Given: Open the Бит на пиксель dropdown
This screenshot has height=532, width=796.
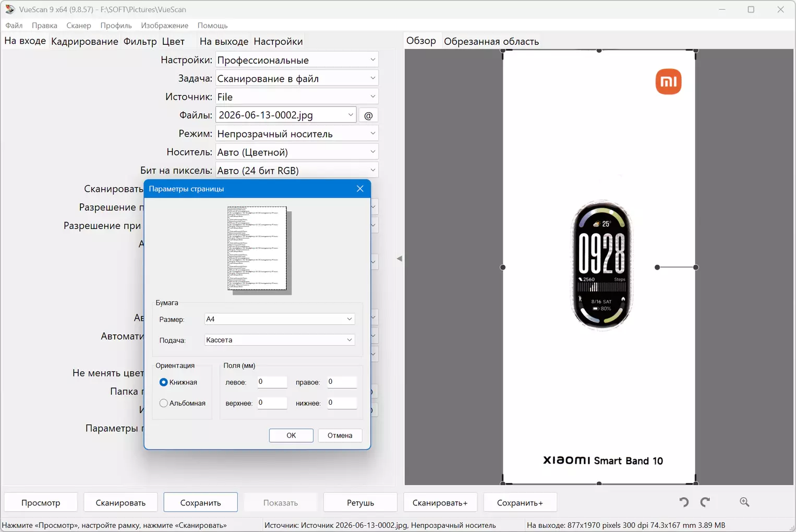Looking at the screenshot, I should [297, 170].
